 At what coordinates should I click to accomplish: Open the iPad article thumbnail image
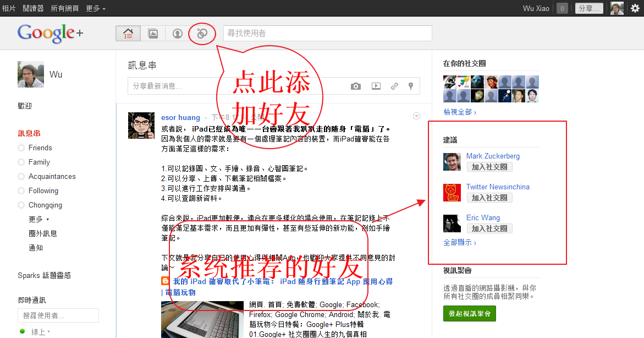202,319
